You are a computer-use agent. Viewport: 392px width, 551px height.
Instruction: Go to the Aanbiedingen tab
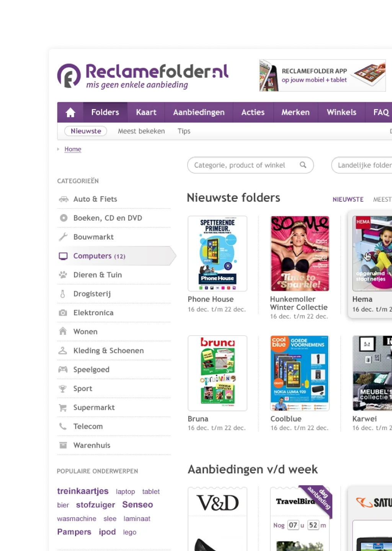[x=199, y=112]
